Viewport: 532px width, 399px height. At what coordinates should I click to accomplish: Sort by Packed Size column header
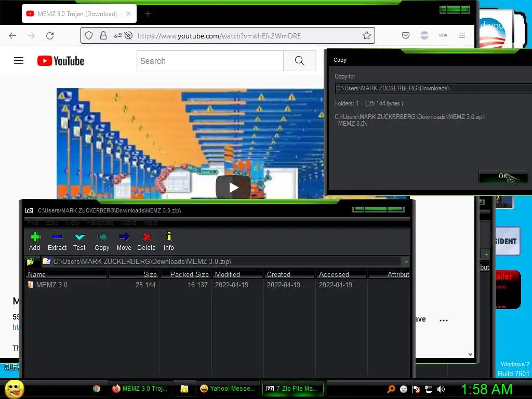click(x=185, y=274)
